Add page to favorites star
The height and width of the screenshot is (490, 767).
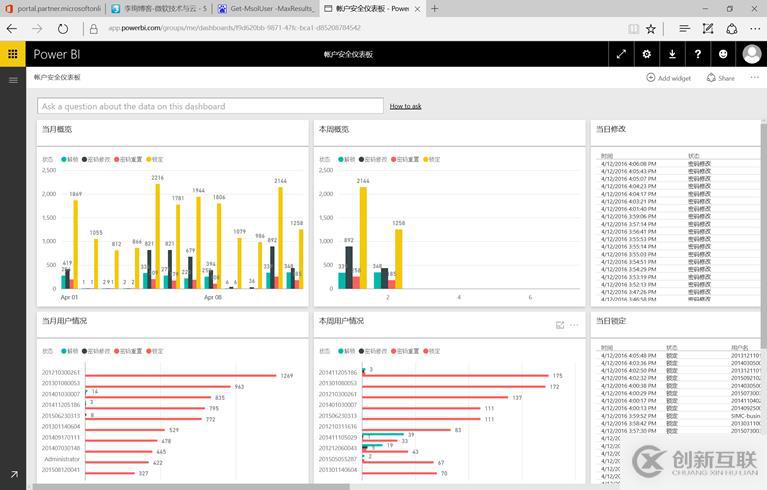coord(651,29)
